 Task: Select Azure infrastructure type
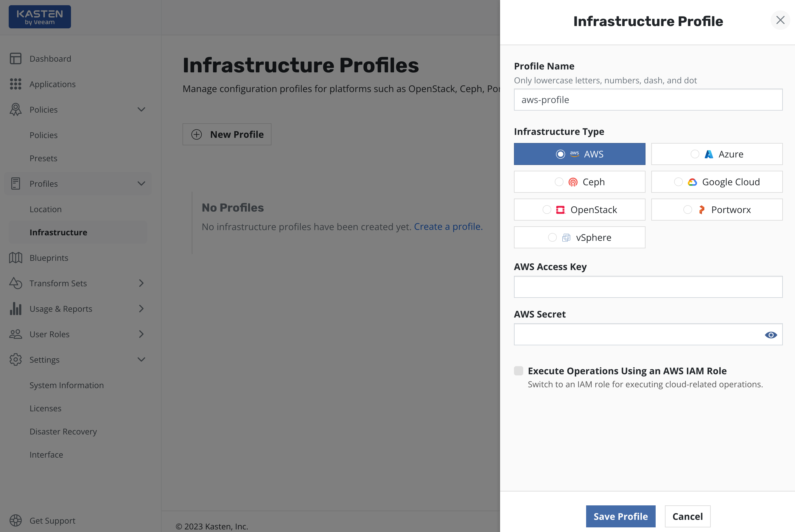716,154
